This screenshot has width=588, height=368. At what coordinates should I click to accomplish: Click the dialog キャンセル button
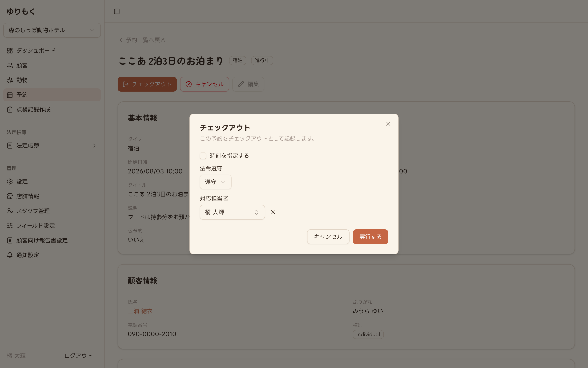tap(328, 237)
